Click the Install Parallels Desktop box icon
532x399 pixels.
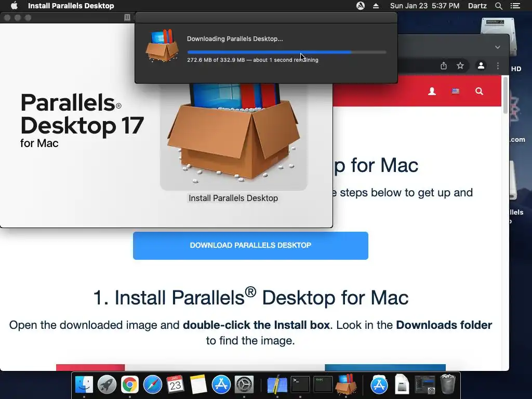click(x=233, y=136)
